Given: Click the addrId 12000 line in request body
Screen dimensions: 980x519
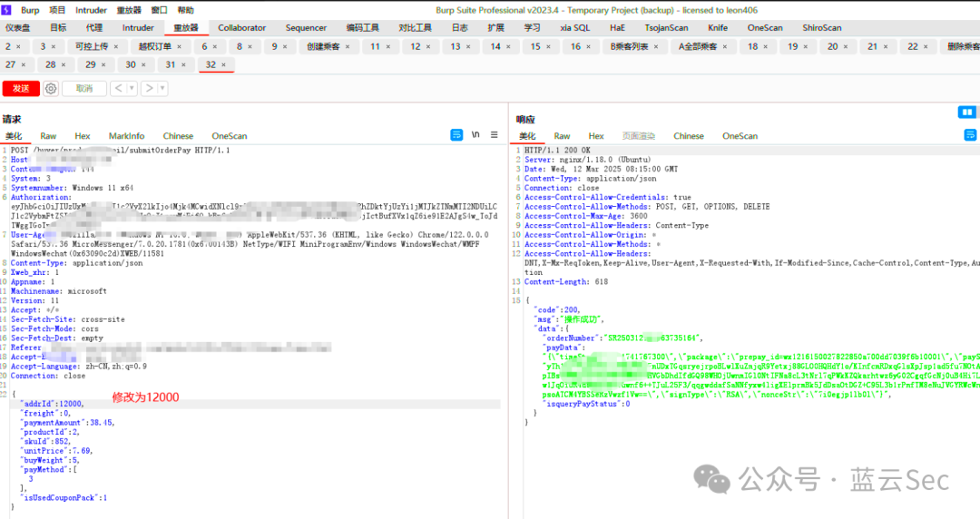Looking at the screenshot, I should (x=255, y=404).
